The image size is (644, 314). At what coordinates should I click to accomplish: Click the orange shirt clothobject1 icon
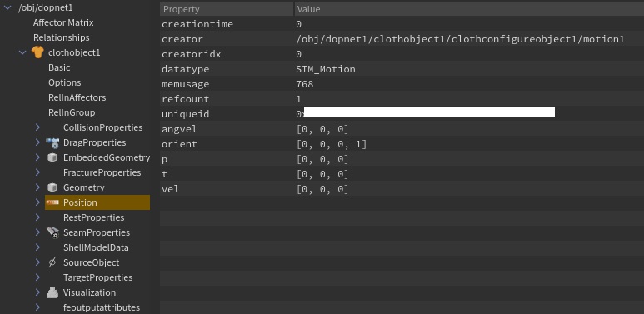pyautogui.click(x=37, y=52)
